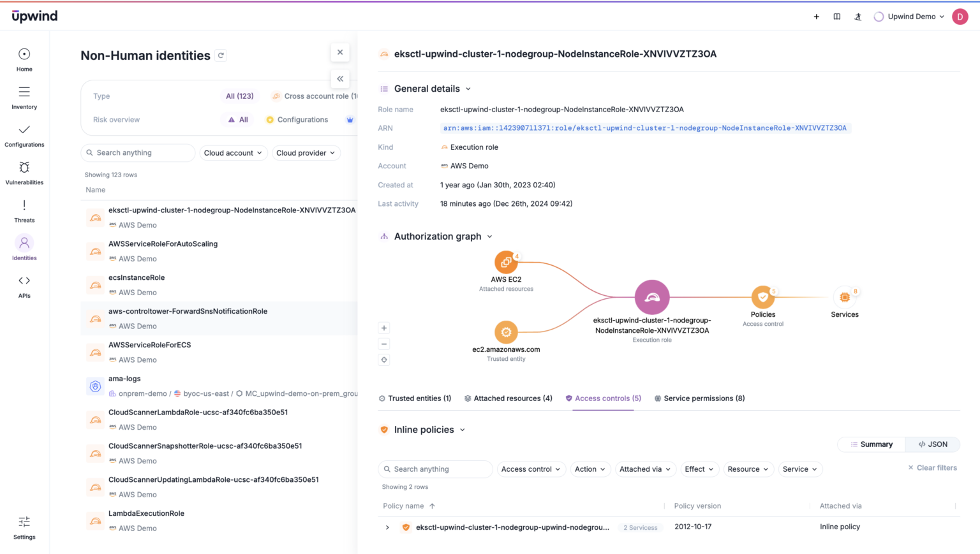Open the Identities section in the sidebar

point(24,247)
